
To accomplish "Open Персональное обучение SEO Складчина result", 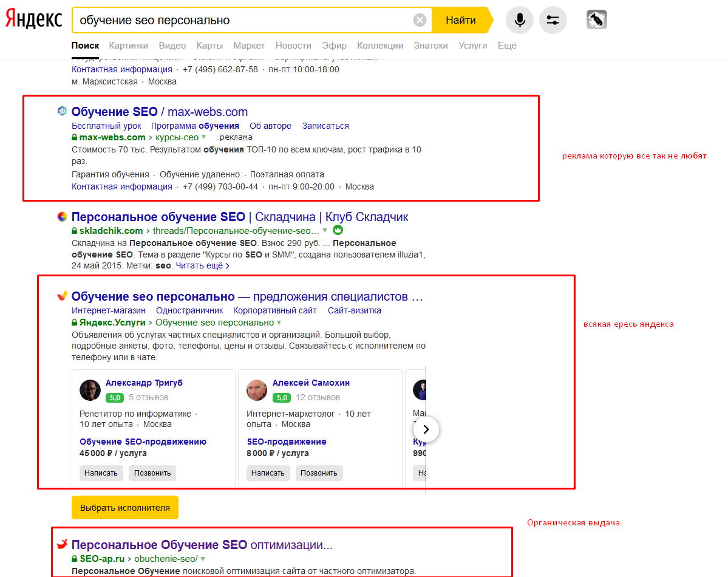I will tap(240, 217).
